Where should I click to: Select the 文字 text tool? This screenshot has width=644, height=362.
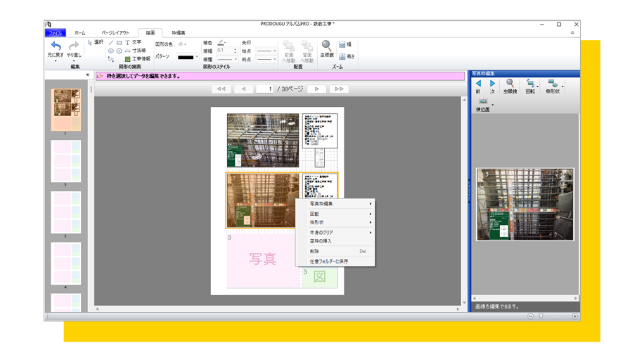tap(133, 42)
